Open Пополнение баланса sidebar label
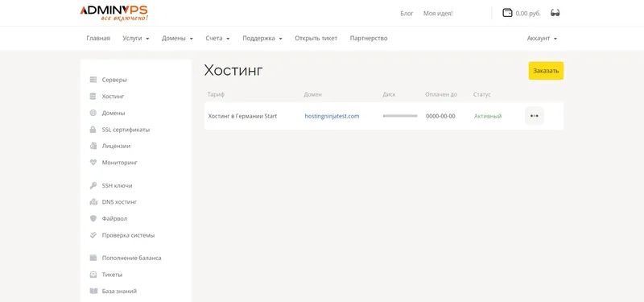This screenshot has height=302, width=644. [131, 258]
